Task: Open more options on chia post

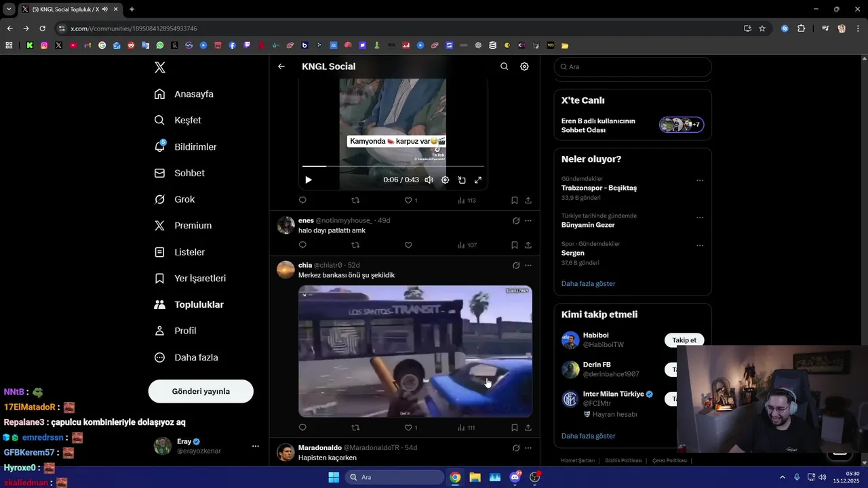Action: pyautogui.click(x=528, y=265)
